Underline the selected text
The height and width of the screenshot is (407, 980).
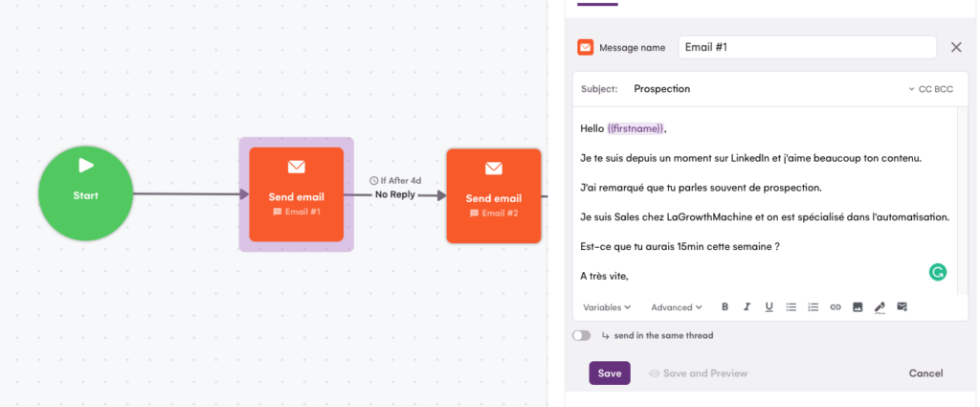click(x=768, y=307)
